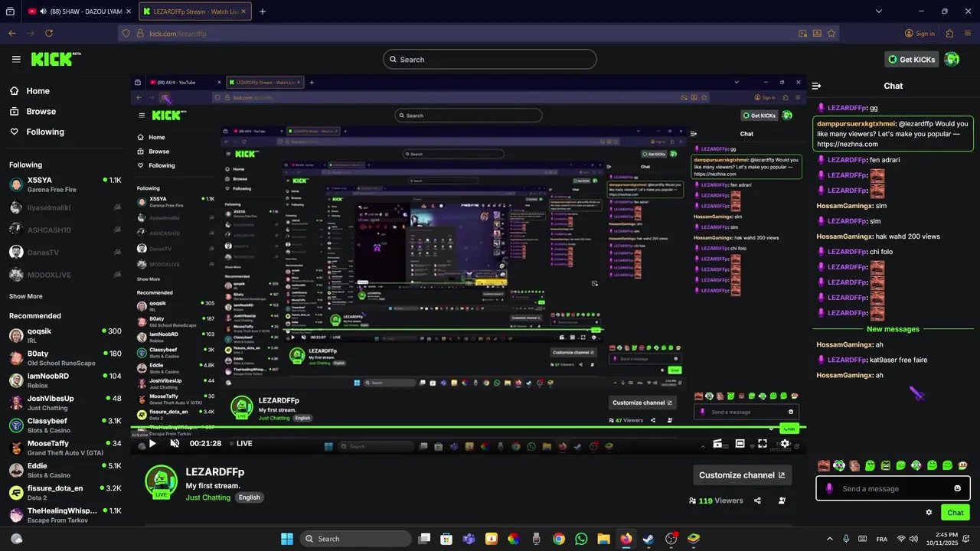The image size is (980, 551).
Task: Play the stream with the play button
Action: [x=152, y=443]
